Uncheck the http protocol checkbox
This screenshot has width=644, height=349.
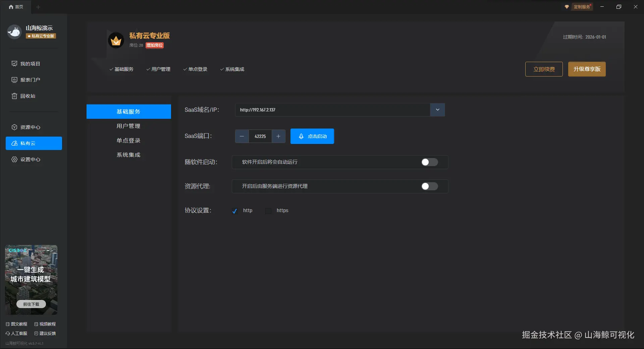pos(235,211)
